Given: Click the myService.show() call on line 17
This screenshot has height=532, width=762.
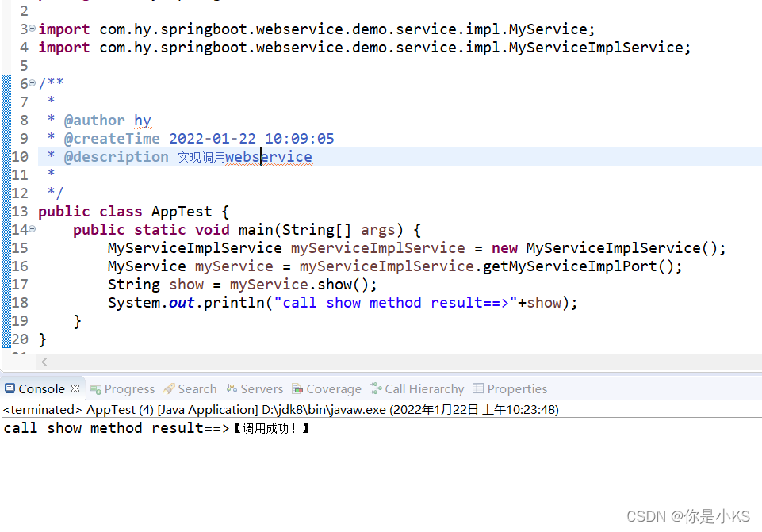Looking at the screenshot, I should click(298, 285).
